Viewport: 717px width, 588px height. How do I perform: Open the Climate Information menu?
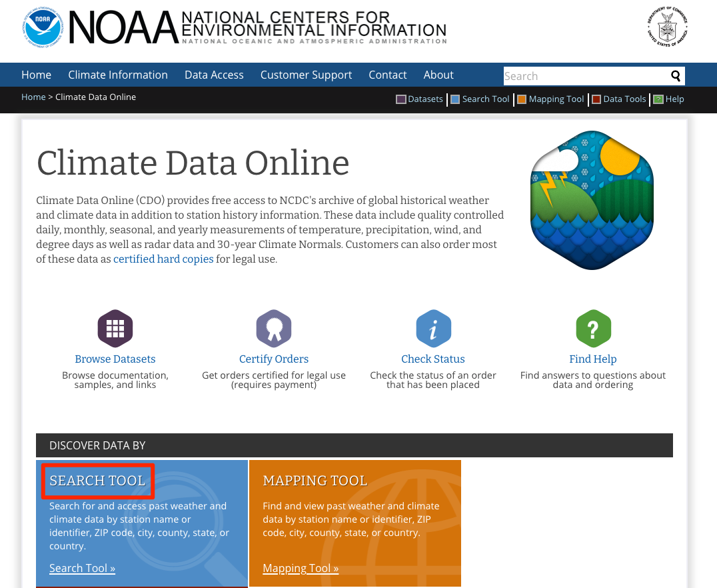pos(118,75)
